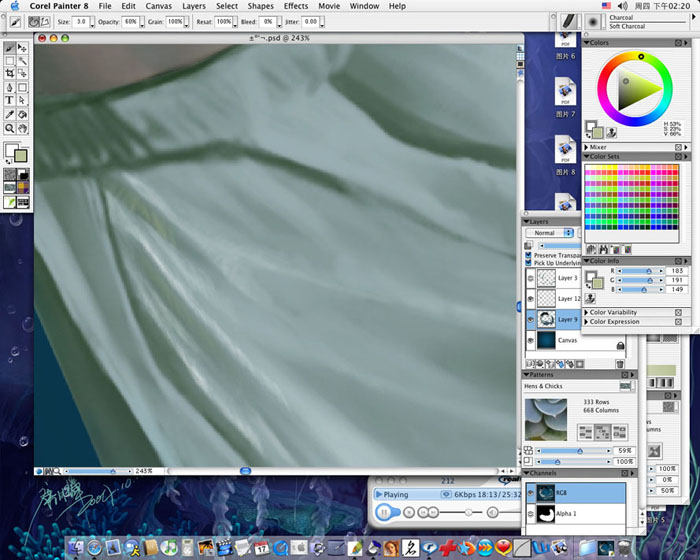The width and height of the screenshot is (700, 560).
Task: Delete layer with trash icon
Action: point(620,364)
